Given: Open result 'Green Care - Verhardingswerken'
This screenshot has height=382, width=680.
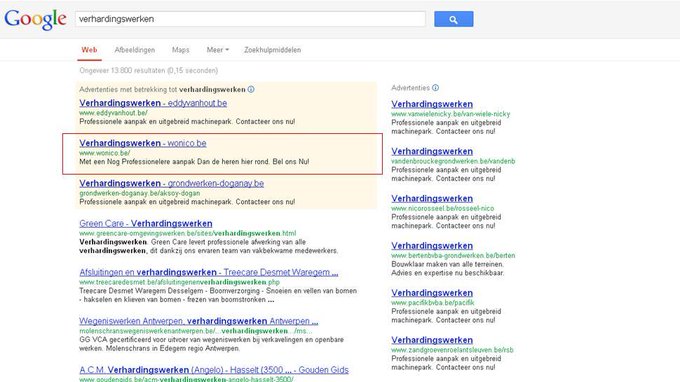Looking at the screenshot, I should 146,224.
